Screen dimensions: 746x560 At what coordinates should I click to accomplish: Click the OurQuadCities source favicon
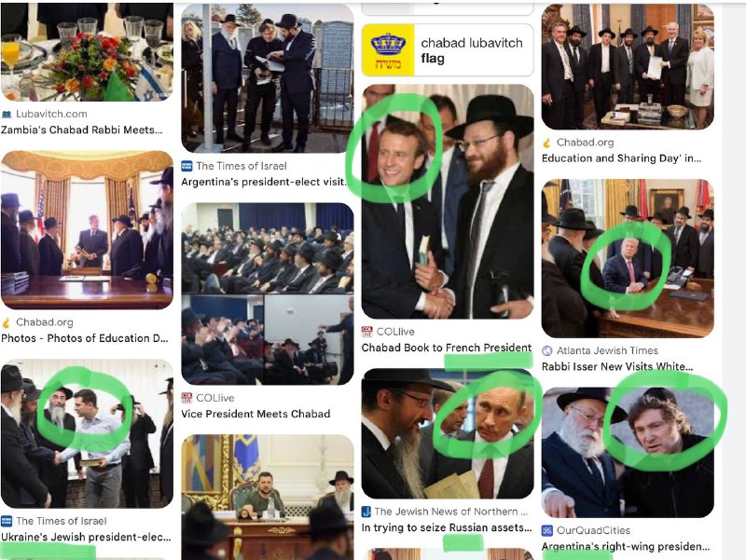[x=547, y=530]
